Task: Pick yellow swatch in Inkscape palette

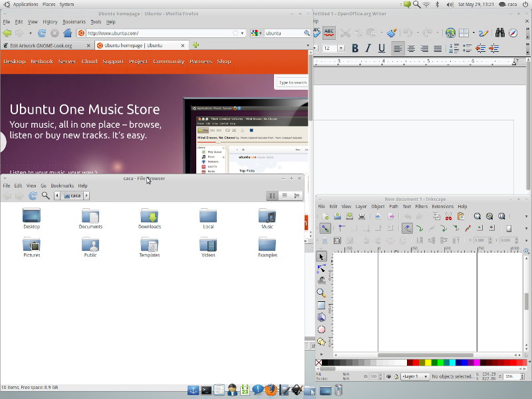Action: 428,362
